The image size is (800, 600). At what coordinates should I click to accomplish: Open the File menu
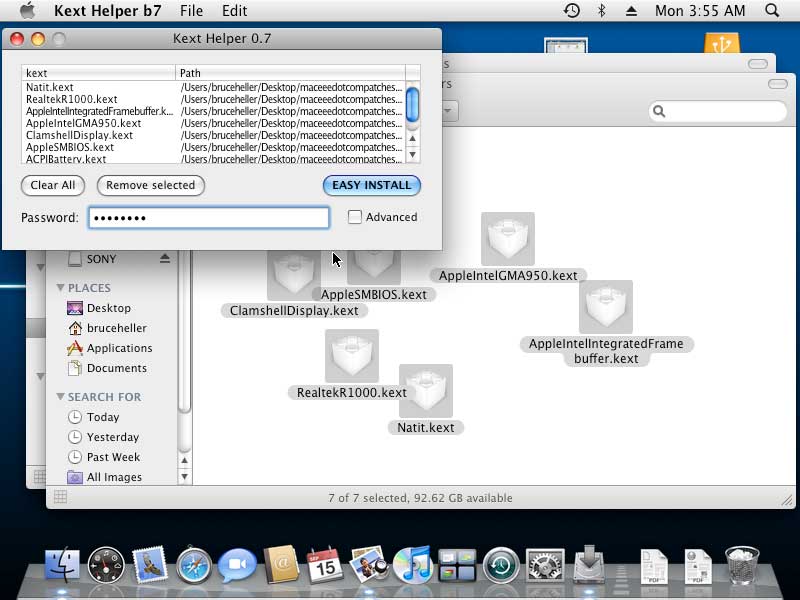tap(191, 11)
